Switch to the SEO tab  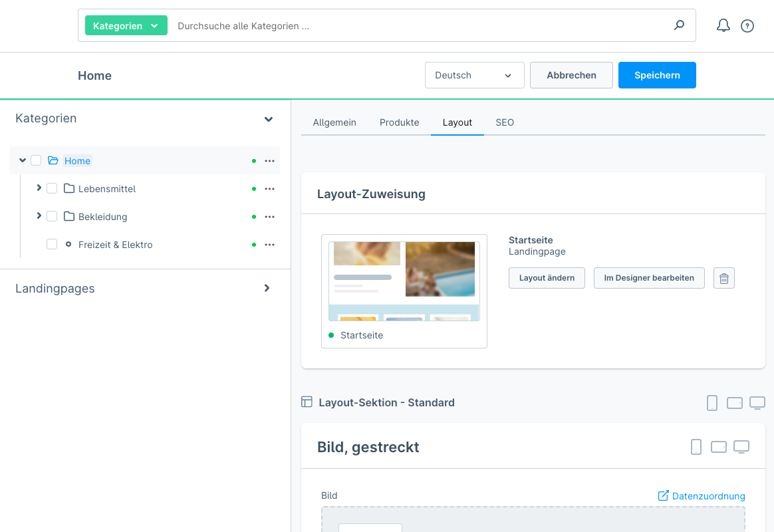(505, 122)
